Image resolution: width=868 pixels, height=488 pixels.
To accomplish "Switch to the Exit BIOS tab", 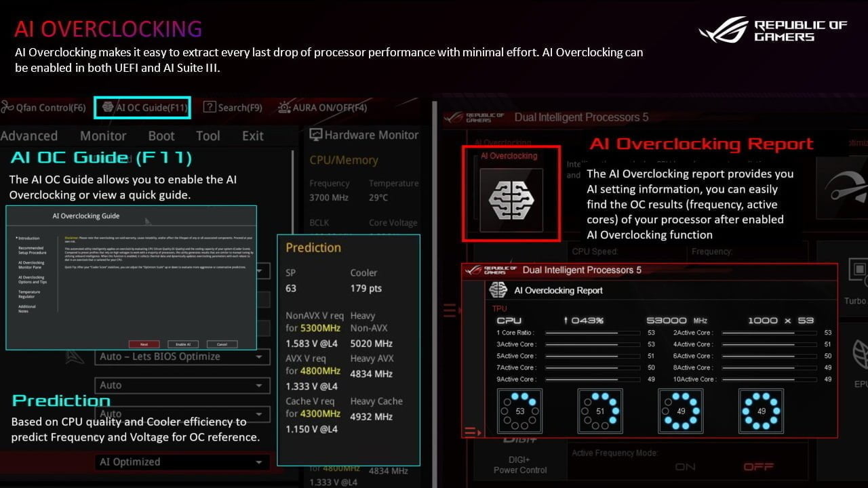I will 253,136.
